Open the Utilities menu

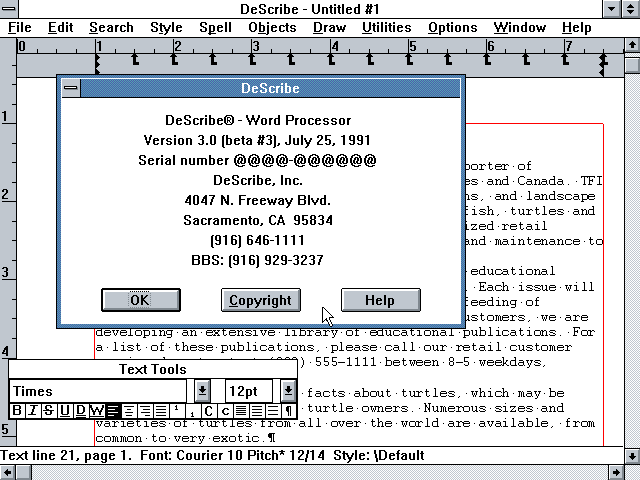[x=387, y=27]
